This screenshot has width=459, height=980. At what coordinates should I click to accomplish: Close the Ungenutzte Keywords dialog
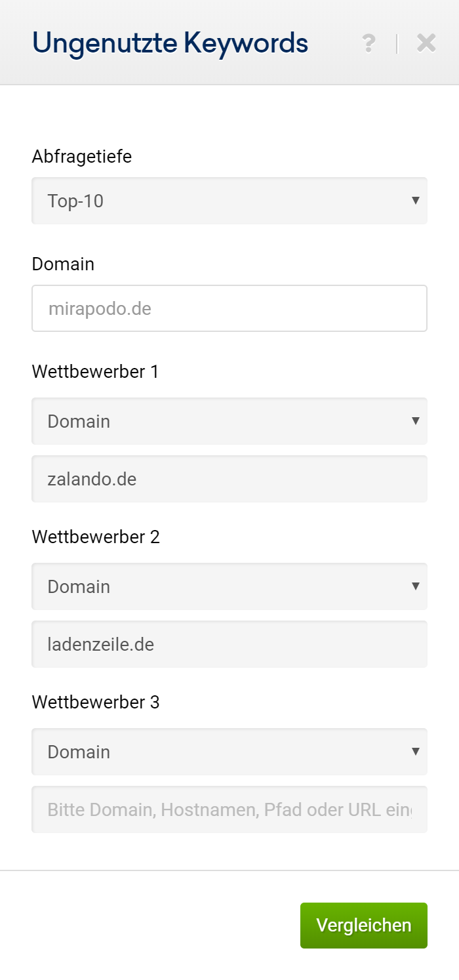(x=426, y=43)
